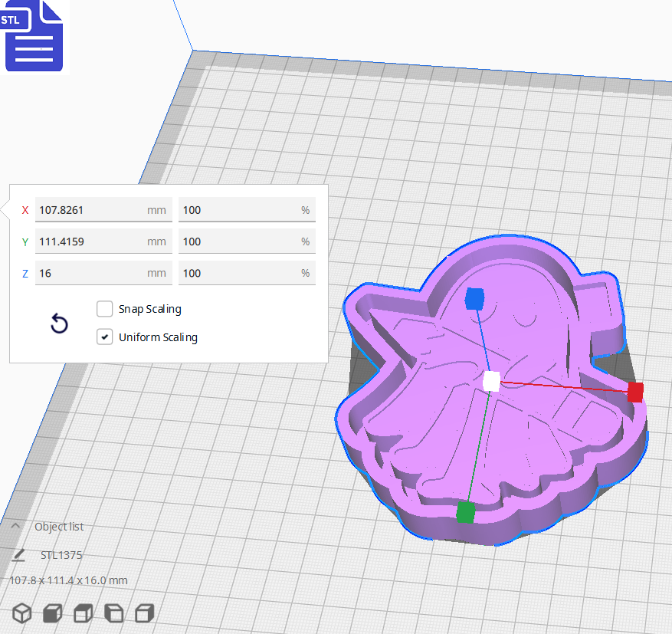Image resolution: width=672 pixels, height=634 pixels.
Task: Click the X width field showing 107.8261
Action: [x=103, y=209]
